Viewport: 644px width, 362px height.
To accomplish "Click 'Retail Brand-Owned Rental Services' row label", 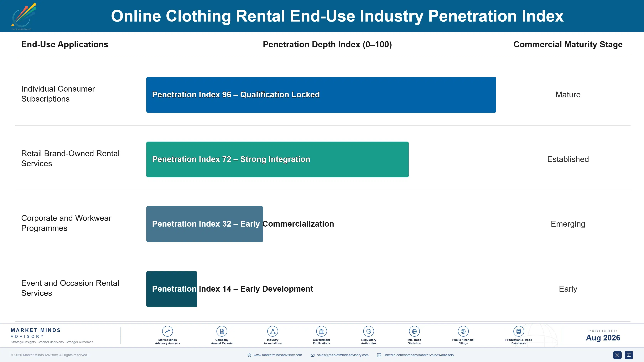I will click(70, 158).
